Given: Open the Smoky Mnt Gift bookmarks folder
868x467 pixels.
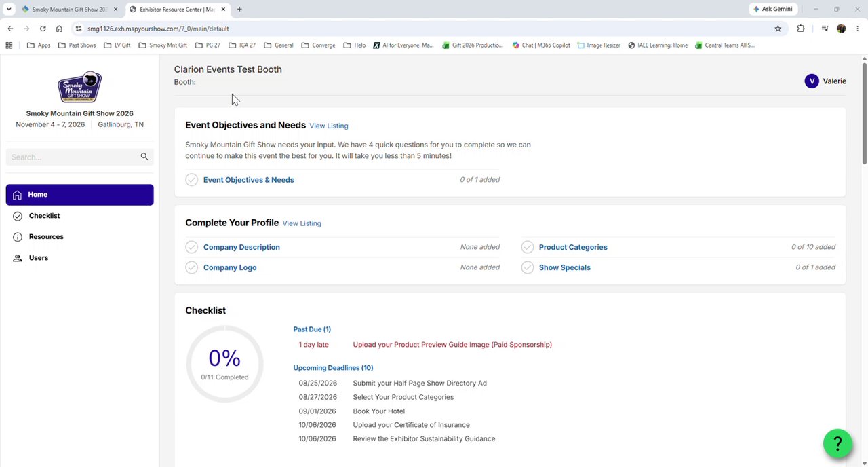Looking at the screenshot, I should [163, 45].
